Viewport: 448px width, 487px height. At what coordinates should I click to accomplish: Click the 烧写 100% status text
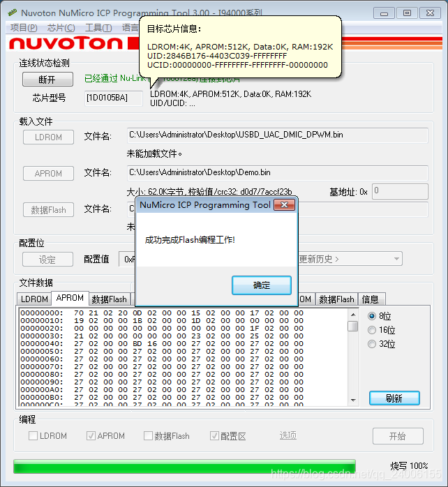[x=409, y=466]
